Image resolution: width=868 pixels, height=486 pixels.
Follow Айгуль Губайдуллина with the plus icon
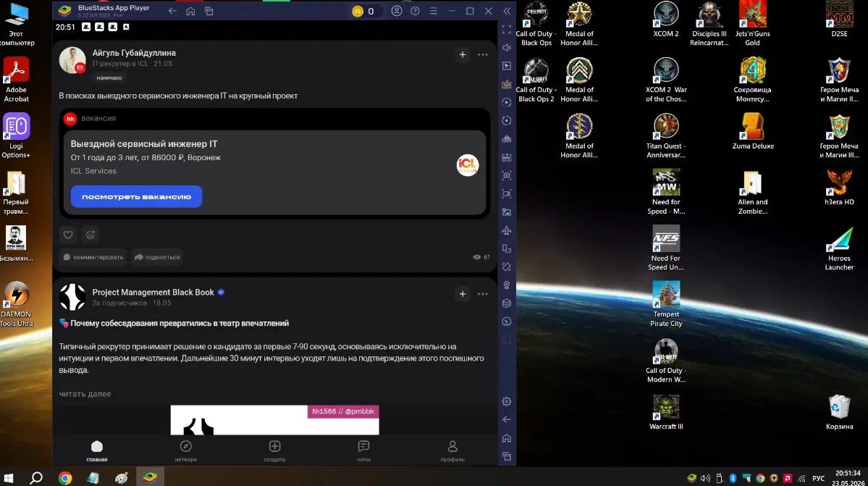[462, 54]
